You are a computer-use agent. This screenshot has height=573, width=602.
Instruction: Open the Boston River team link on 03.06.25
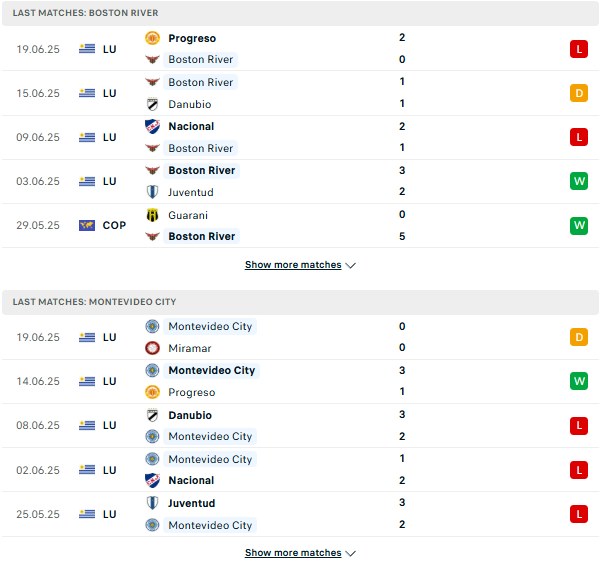[x=202, y=171]
